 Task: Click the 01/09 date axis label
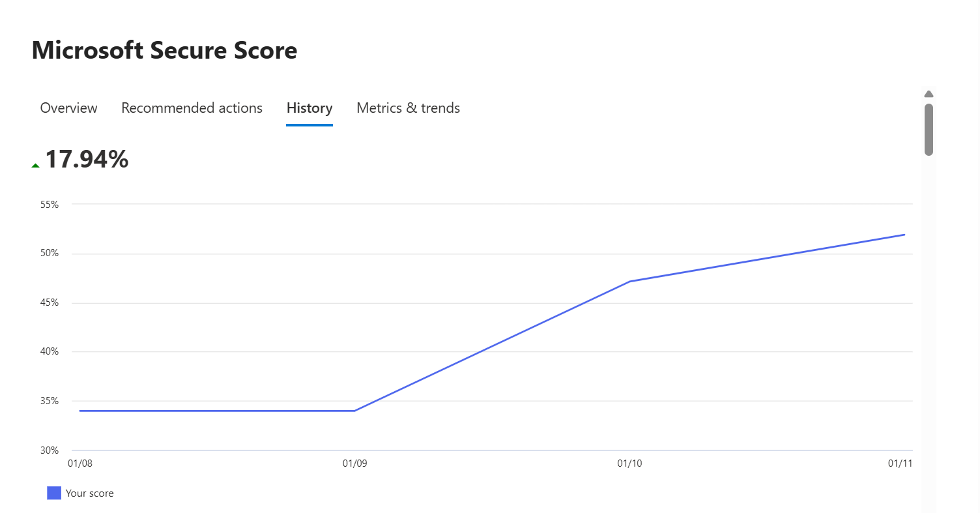coord(354,463)
